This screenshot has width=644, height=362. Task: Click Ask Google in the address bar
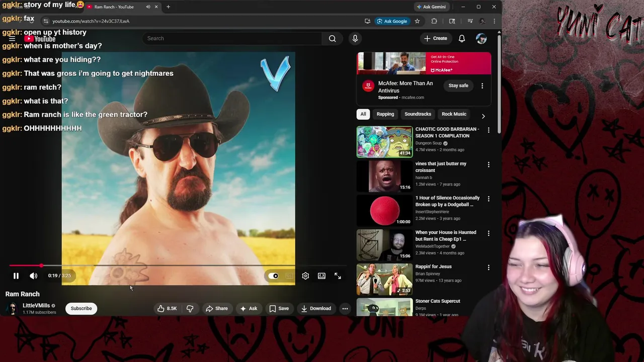click(x=392, y=21)
